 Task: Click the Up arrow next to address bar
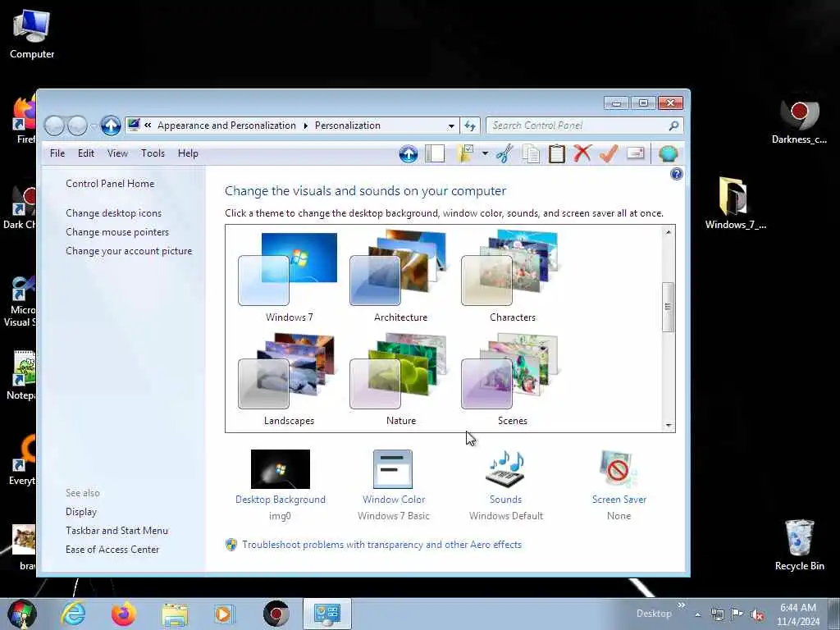coord(111,126)
